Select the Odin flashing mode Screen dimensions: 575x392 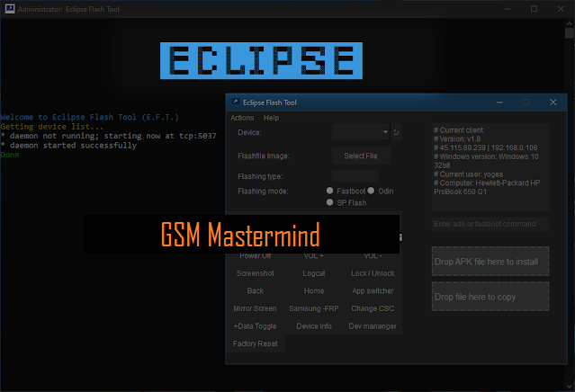[371, 191]
